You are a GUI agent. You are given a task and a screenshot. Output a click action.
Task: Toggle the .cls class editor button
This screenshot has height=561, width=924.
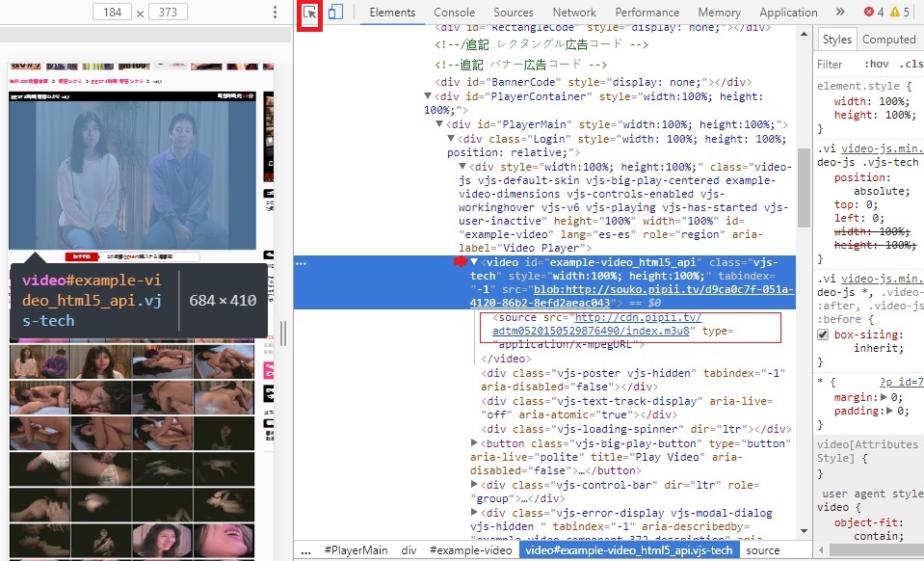tap(911, 65)
